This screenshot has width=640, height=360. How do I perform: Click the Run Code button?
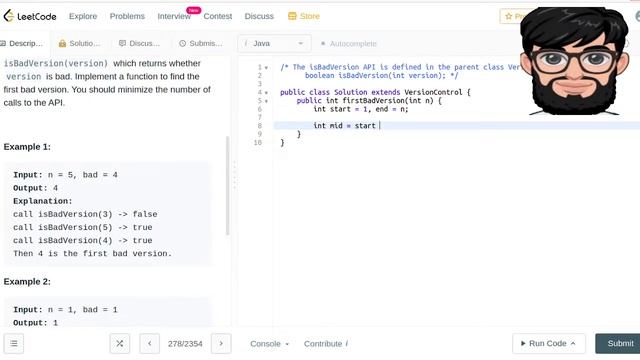[549, 344]
